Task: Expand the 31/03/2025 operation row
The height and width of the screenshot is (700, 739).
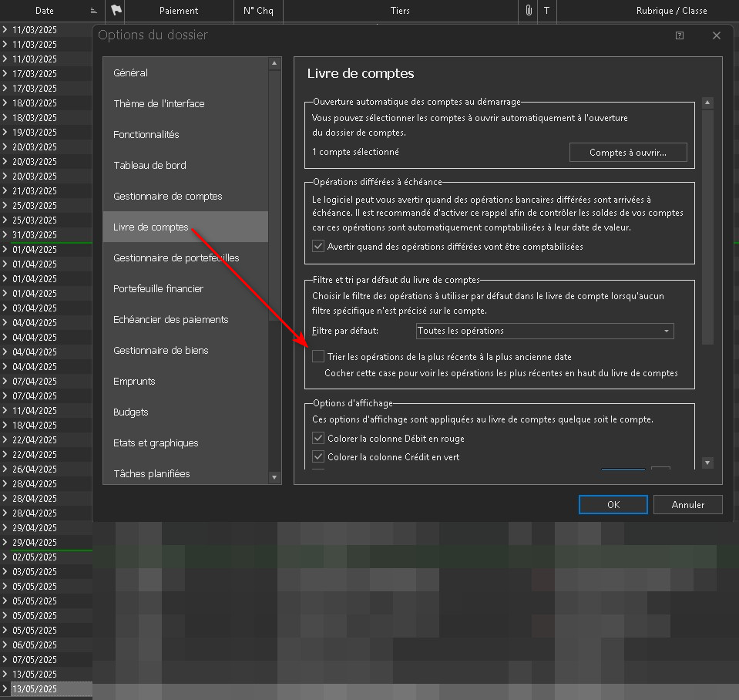Action: (x=5, y=234)
